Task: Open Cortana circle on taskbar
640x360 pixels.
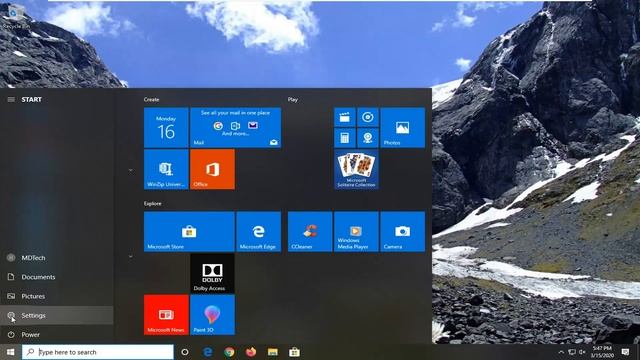Action: [x=185, y=352]
